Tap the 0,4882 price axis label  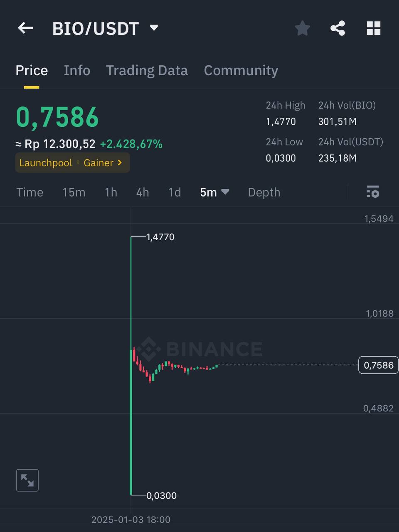click(378, 408)
